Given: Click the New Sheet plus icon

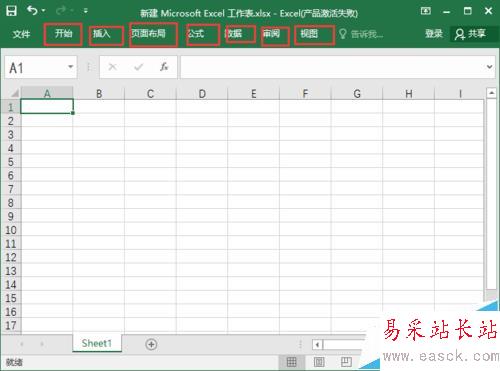Looking at the screenshot, I should coord(151,344).
